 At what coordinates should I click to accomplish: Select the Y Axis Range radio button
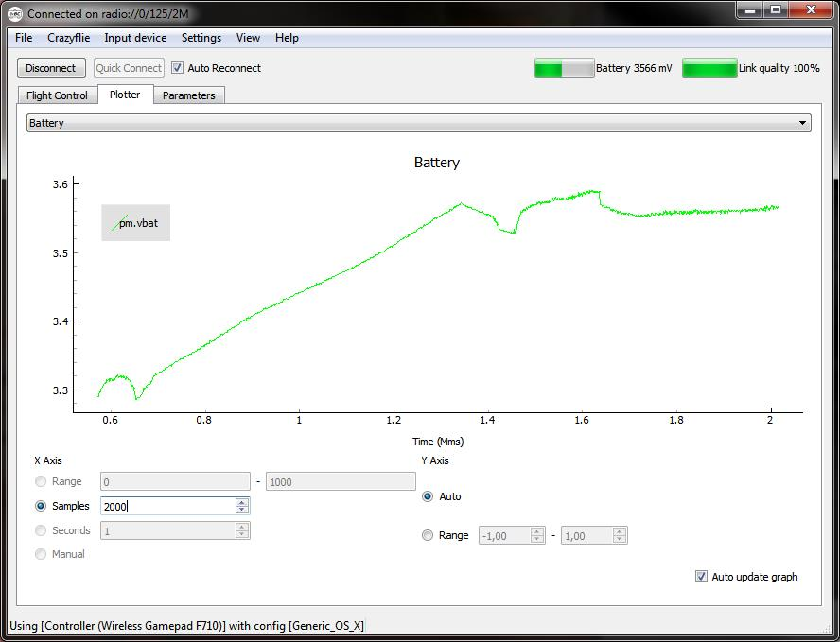click(428, 535)
